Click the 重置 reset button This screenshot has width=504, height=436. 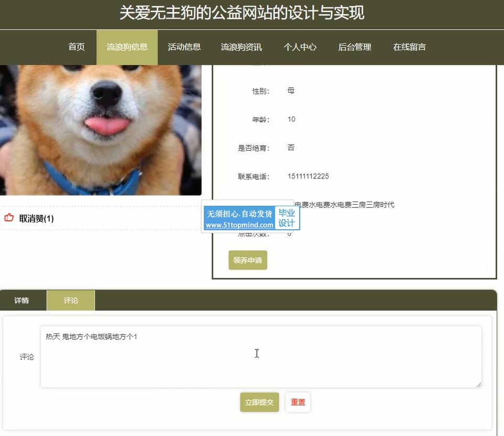[298, 402]
